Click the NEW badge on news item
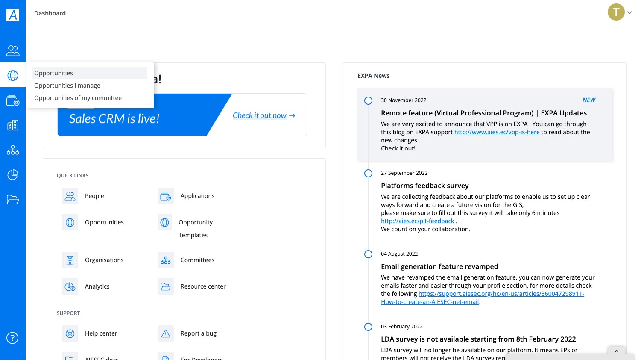 589,100
